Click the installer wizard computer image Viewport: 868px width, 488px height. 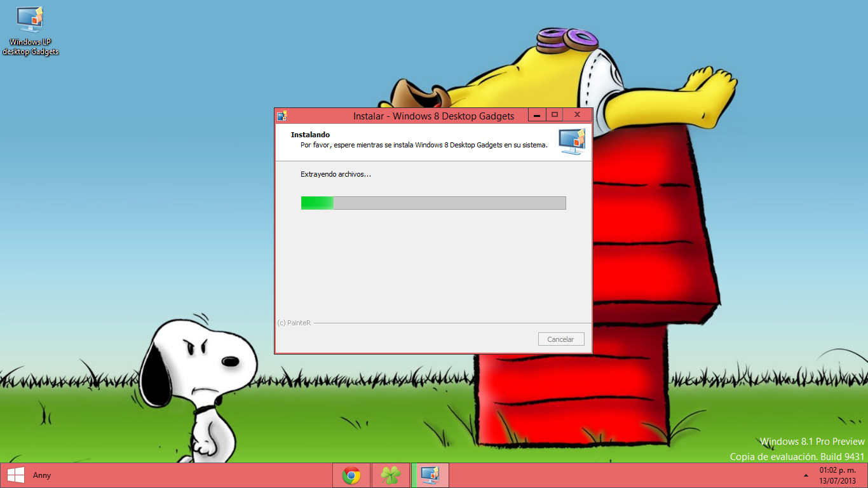pos(572,142)
